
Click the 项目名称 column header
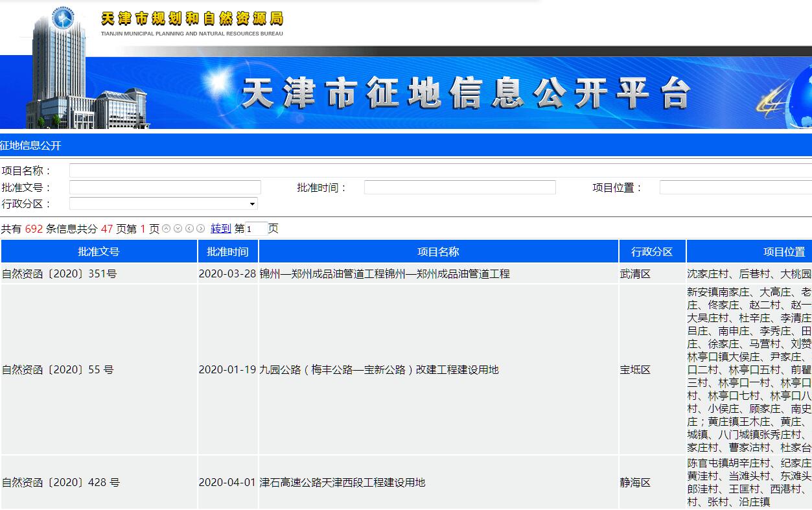coord(438,252)
